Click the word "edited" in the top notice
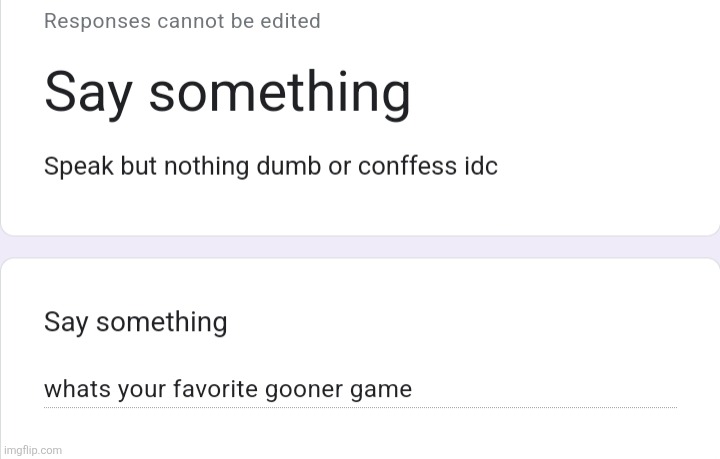This screenshot has height=459, width=720. click(290, 21)
